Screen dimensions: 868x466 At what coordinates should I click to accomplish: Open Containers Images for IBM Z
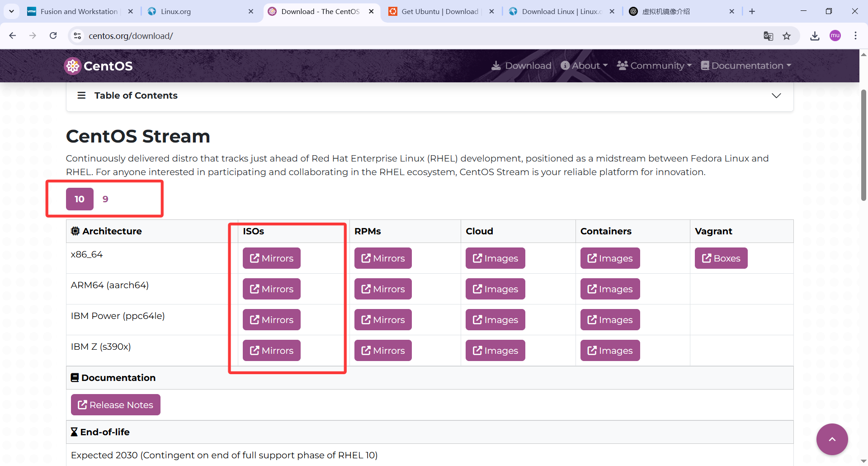[x=610, y=351]
